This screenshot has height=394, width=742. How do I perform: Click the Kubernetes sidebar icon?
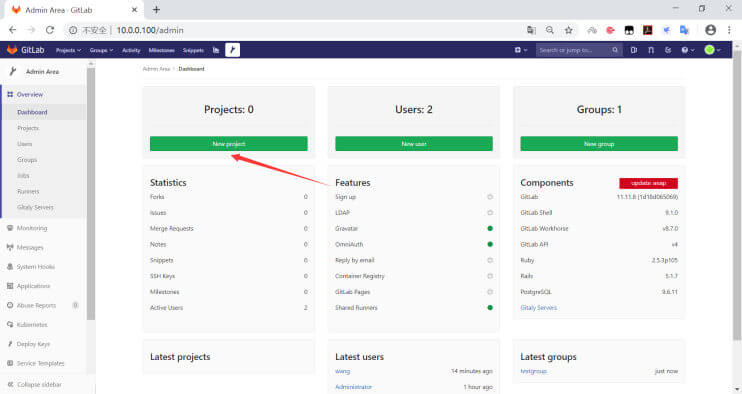(10, 324)
